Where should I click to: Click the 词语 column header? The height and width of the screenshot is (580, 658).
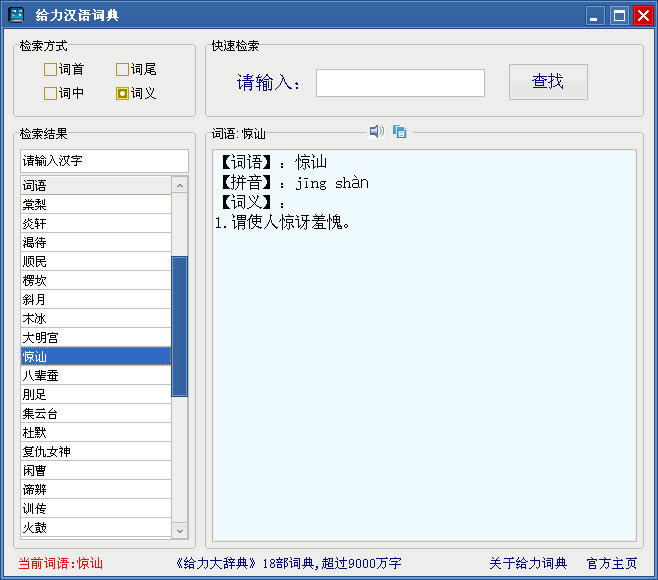pos(96,185)
